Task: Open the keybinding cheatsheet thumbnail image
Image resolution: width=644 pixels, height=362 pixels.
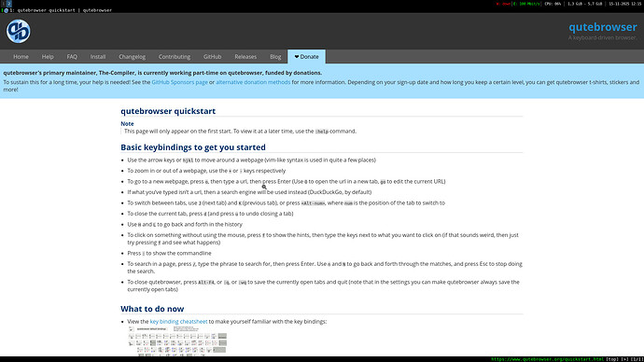Action: [x=177, y=341]
